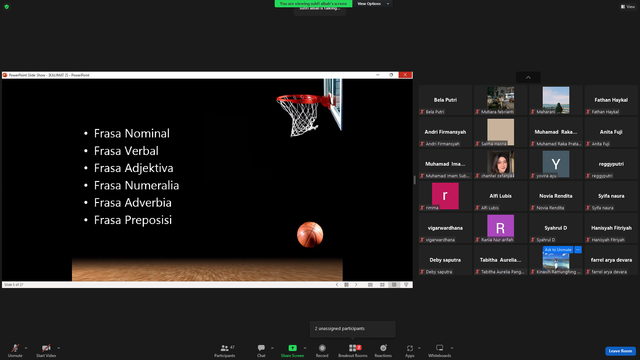Click Andri Firmansyah's participant tile
The width and height of the screenshot is (640, 360).
(x=445, y=132)
